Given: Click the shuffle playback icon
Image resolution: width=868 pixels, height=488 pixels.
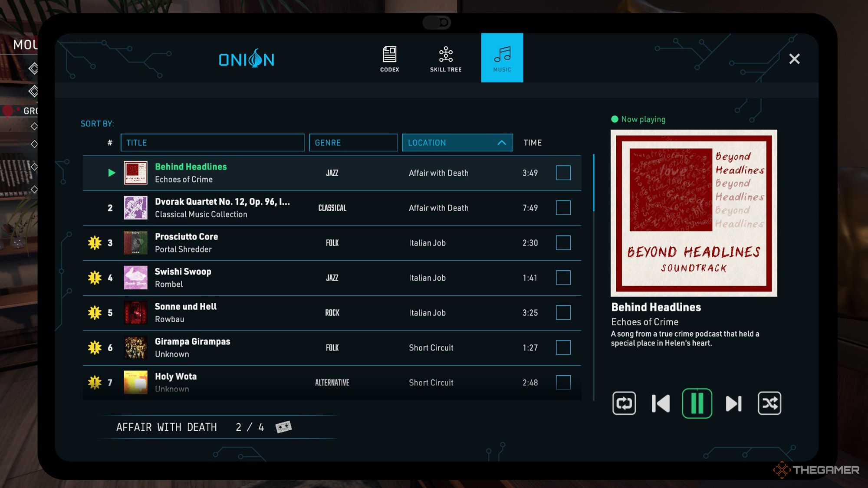Looking at the screenshot, I should (x=769, y=403).
